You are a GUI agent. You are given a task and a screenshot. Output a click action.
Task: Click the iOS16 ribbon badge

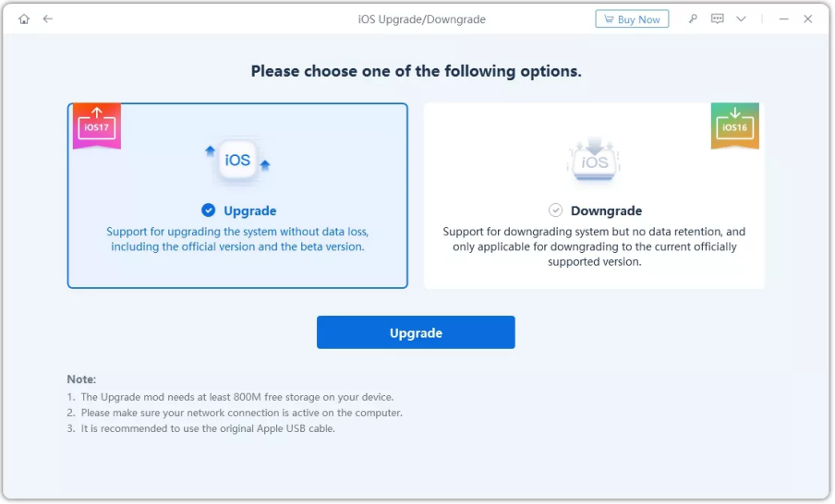(735, 126)
